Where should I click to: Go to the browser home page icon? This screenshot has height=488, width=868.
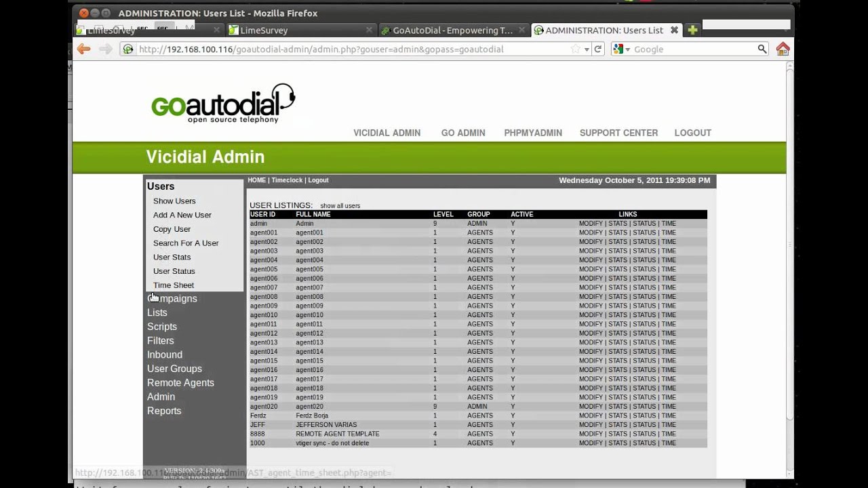[x=783, y=49]
